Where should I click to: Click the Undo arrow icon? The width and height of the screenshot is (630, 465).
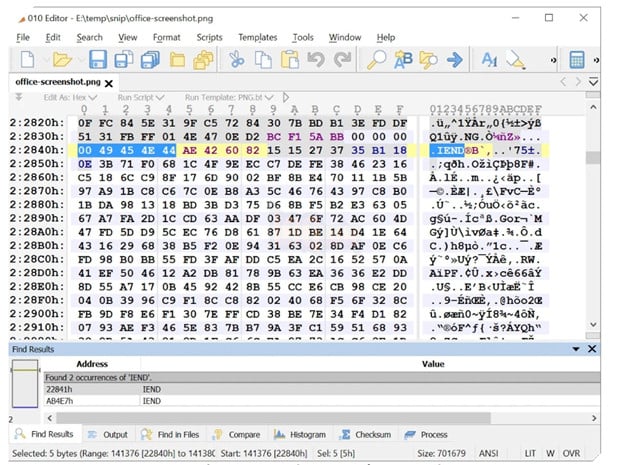tap(316, 60)
